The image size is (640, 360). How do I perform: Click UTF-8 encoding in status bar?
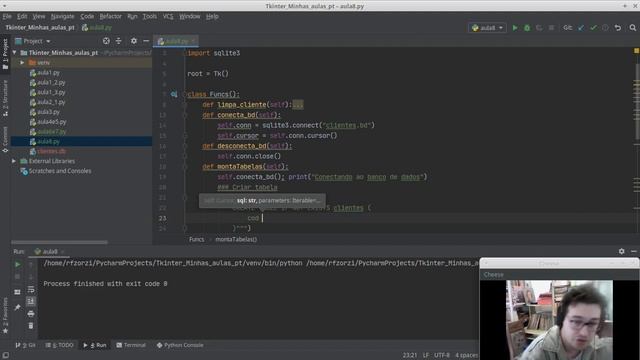(441, 355)
